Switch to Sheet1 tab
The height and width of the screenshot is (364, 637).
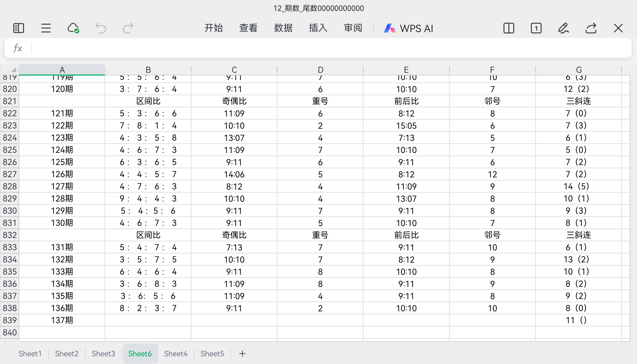[x=30, y=354]
